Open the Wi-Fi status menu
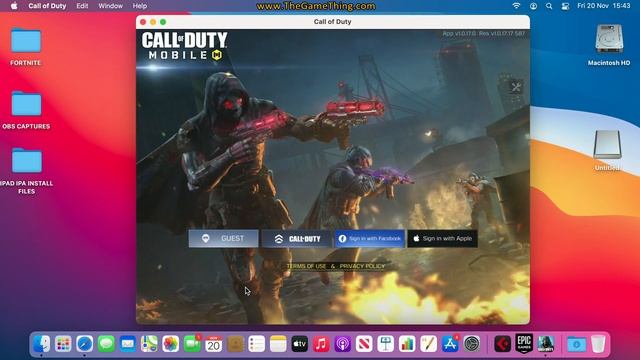This screenshot has height=360, width=640. tap(516, 6)
